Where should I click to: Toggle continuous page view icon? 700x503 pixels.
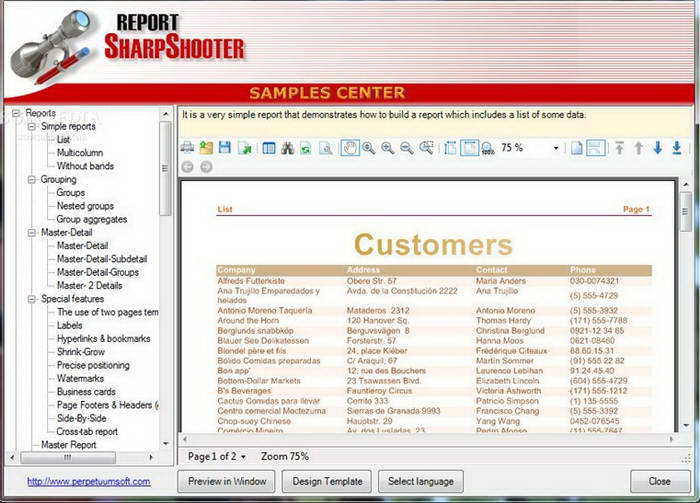tap(596, 148)
